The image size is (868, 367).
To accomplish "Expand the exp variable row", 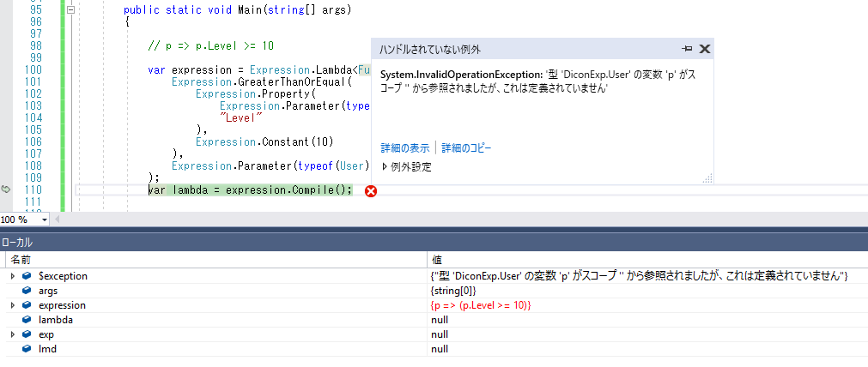I will point(13,334).
